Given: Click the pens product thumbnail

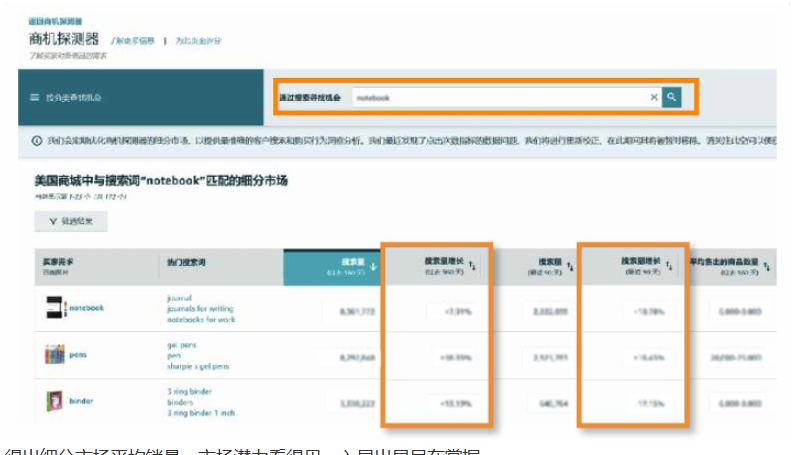Looking at the screenshot, I should coord(54,355).
